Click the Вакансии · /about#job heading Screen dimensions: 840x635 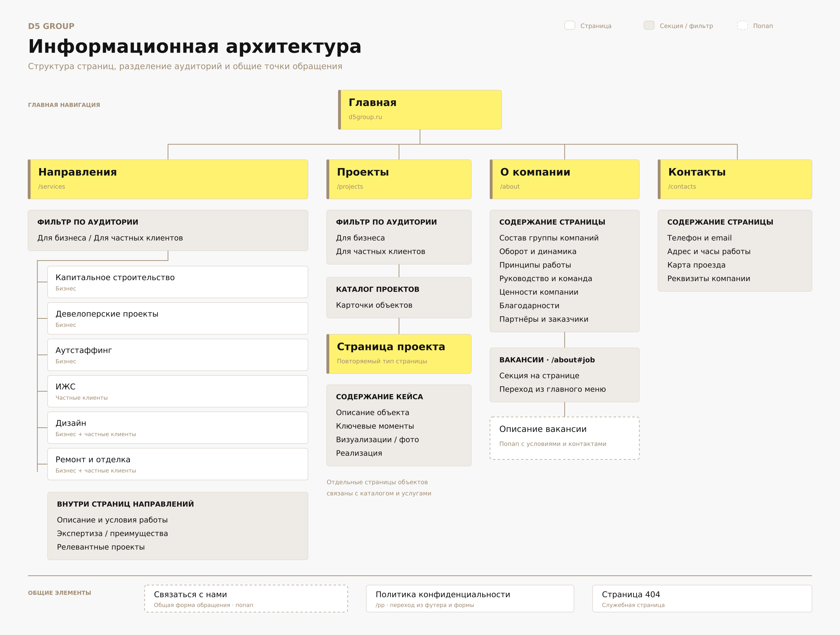point(547,360)
